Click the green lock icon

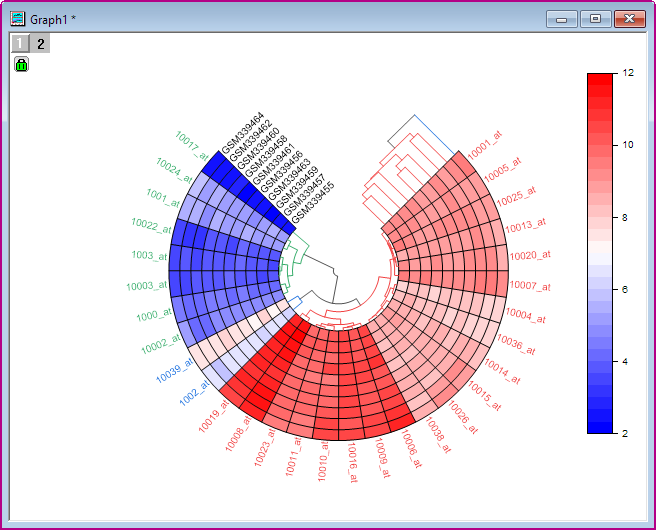coord(21,65)
